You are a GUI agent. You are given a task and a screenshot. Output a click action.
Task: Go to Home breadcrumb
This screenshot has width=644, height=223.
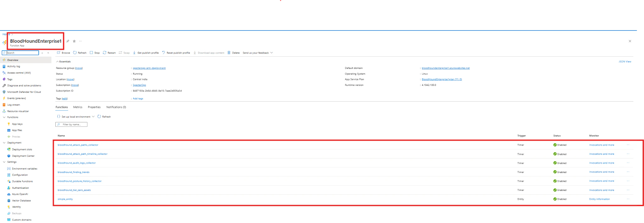pos(5,34)
